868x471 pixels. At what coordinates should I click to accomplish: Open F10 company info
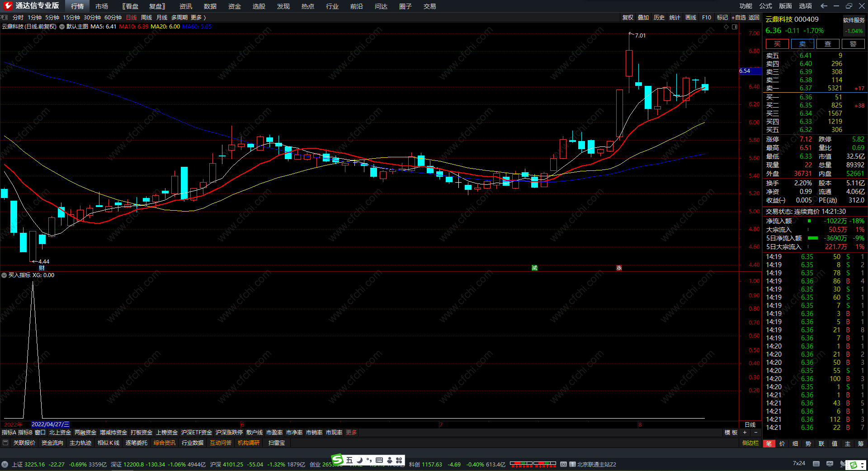pos(707,18)
